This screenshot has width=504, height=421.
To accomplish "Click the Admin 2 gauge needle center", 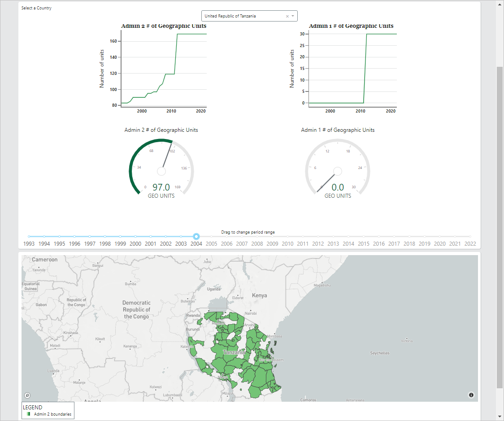I will coord(161,171).
